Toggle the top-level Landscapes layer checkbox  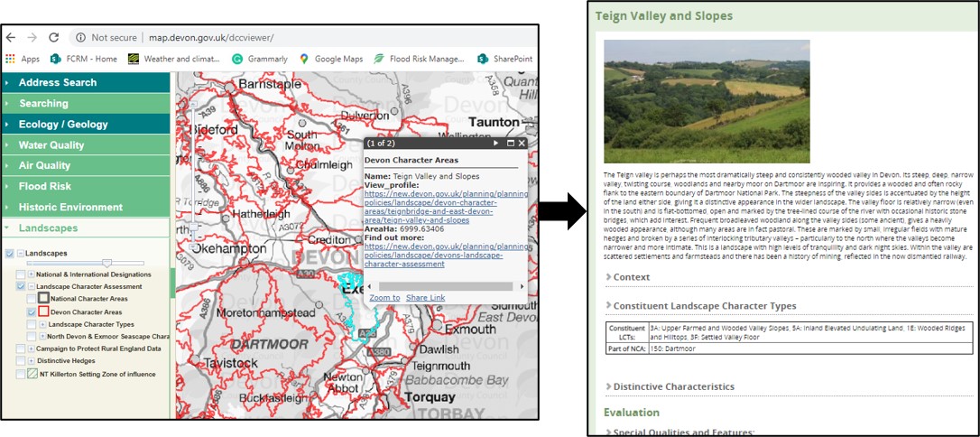pos(9,253)
